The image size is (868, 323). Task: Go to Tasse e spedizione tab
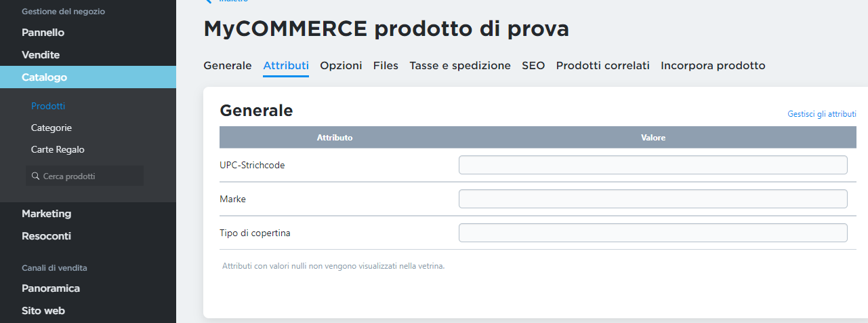coord(460,66)
